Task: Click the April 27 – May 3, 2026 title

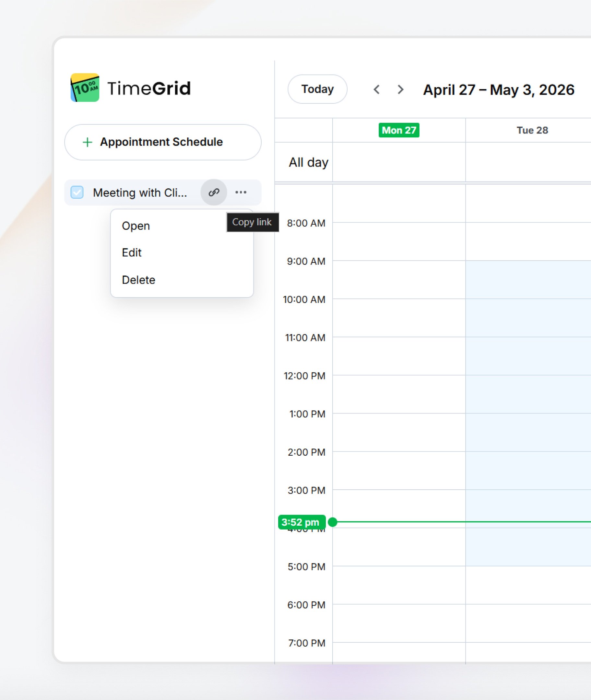Action: click(x=499, y=89)
